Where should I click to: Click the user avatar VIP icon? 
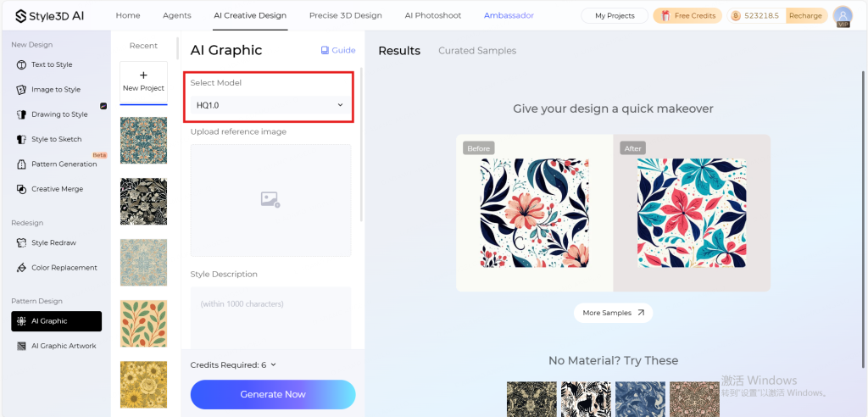[843, 17]
